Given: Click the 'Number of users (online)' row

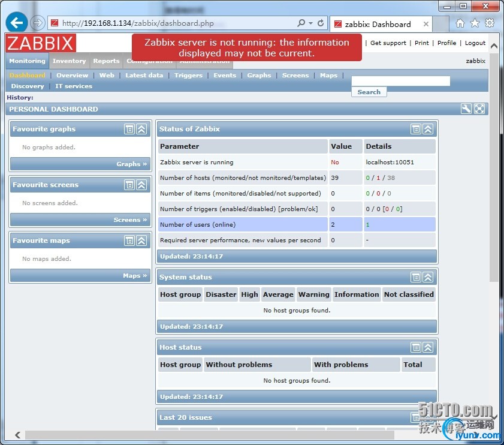Looking at the screenshot, I should click(x=297, y=224).
